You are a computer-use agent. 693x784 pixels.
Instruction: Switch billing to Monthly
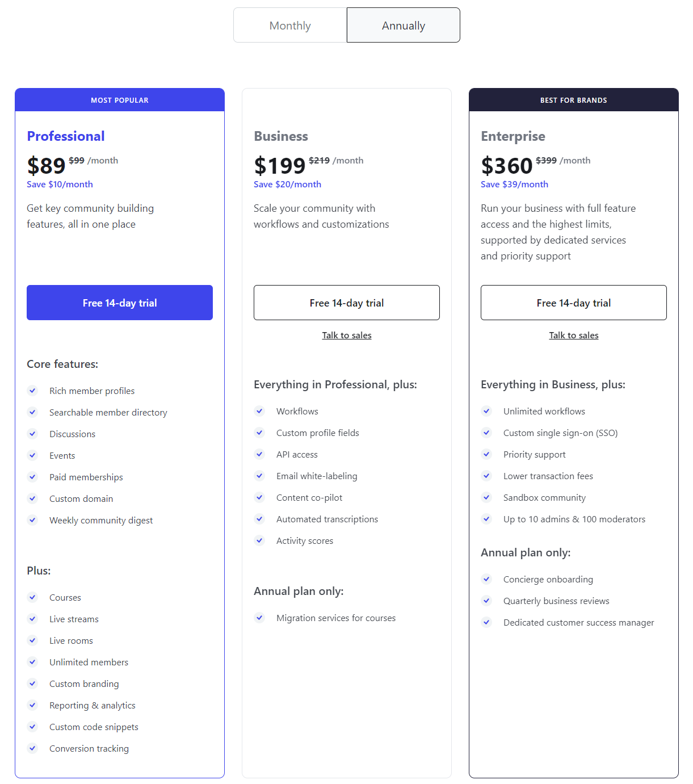[290, 26]
